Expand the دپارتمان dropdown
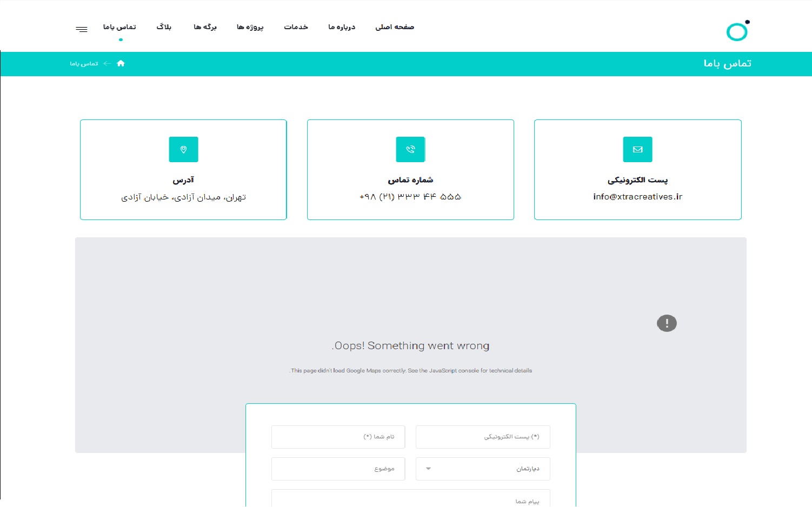 point(483,469)
